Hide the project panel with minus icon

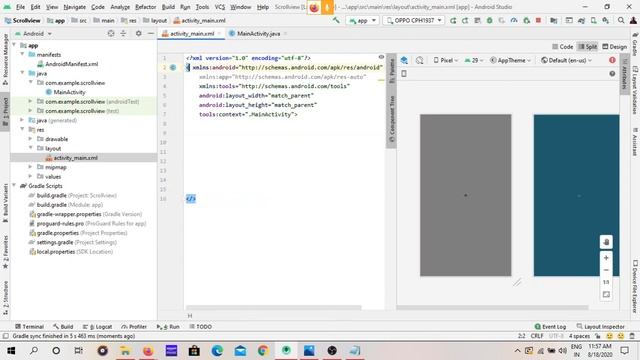coord(151,33)
